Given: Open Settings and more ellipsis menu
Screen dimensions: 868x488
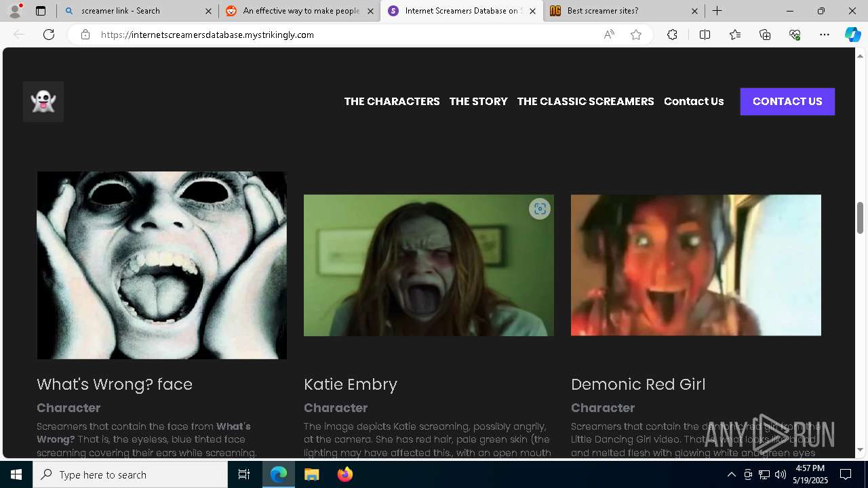Looking at the screenshot, I should coord(825,35).
